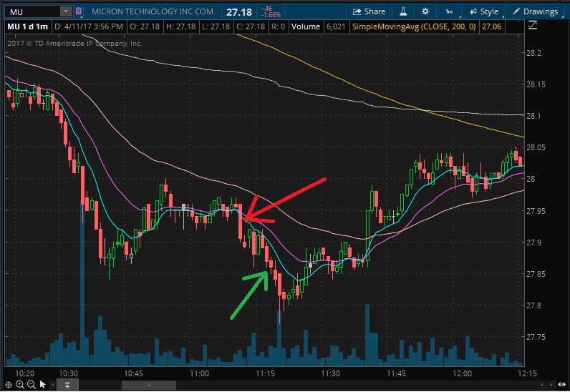This screenshot has width=570, height=392.
Task: Step chart back with small left arrow near right end
Action: click(x=542, y=384)
